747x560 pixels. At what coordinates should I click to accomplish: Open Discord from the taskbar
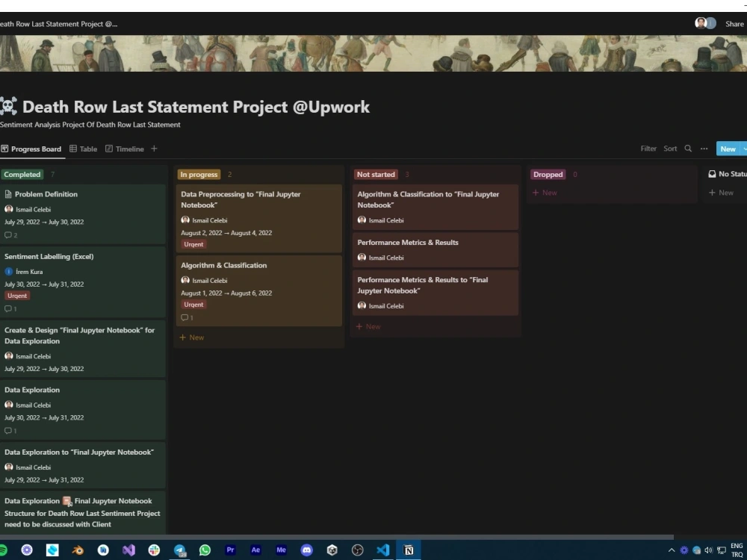[307, 550]
